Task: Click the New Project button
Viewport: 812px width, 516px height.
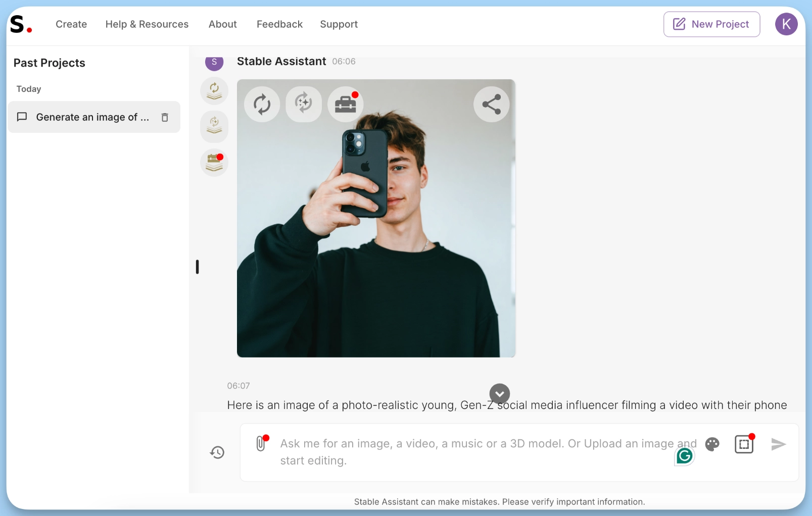Action: (711, 24)
